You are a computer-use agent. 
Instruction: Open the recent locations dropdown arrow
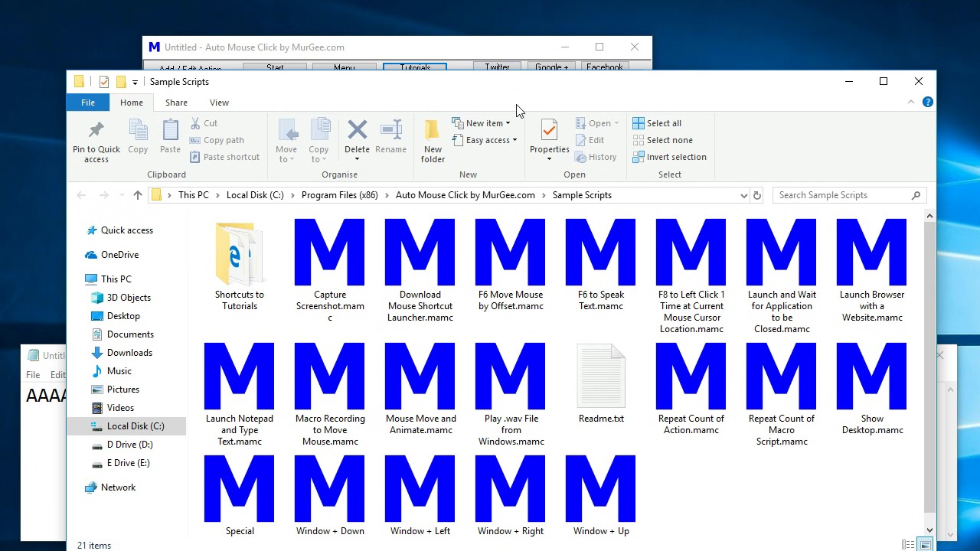point(121,196)
